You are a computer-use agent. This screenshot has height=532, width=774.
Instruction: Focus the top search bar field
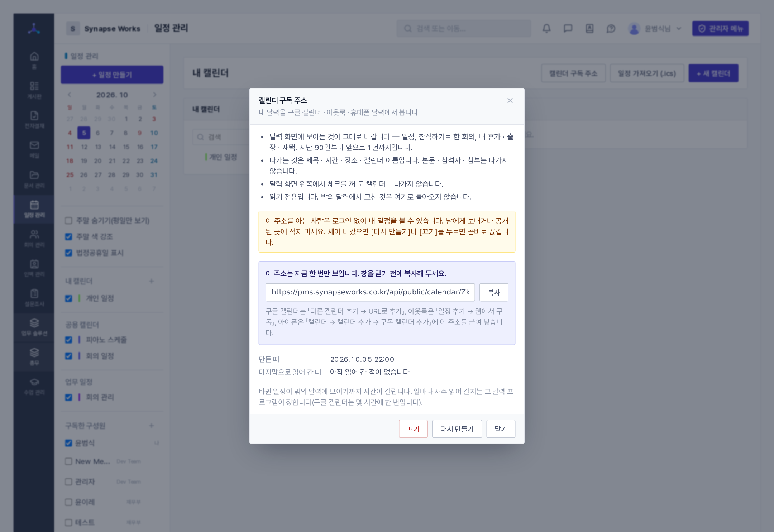click(464, 29)
